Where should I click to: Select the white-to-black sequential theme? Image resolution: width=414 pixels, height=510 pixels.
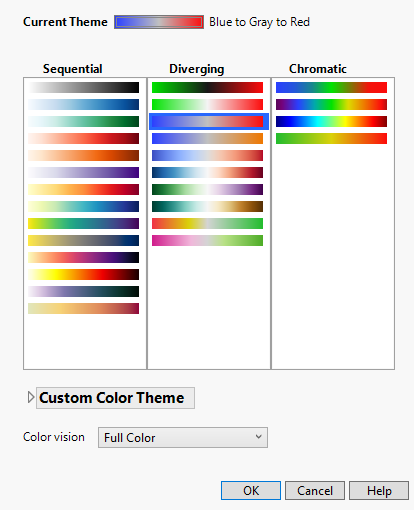click(x=83, y=87)
